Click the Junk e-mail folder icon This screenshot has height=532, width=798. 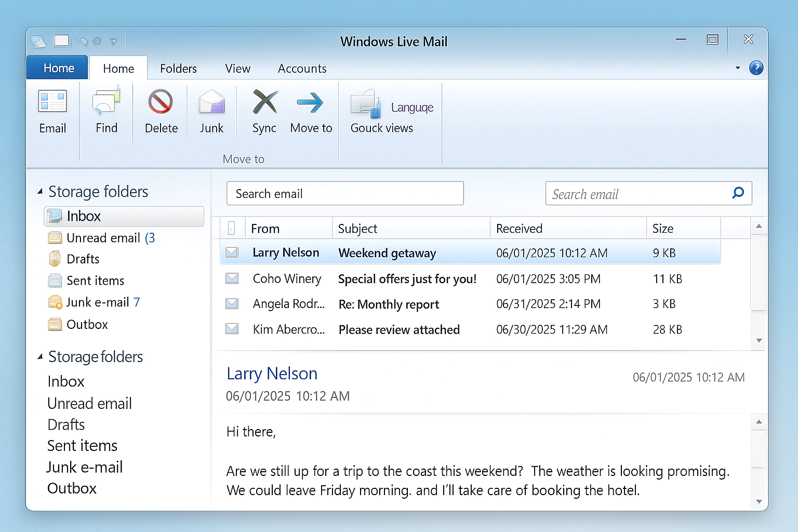coord(55,302)
